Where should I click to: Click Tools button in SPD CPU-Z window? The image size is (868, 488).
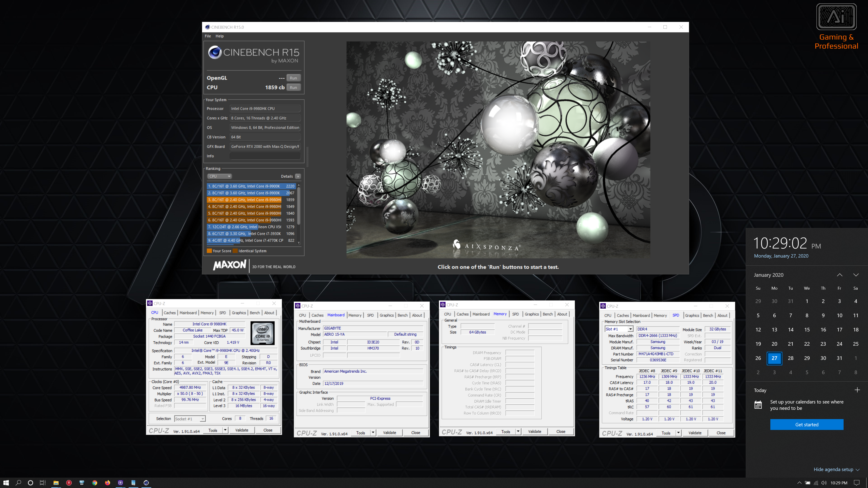[666, 433]
